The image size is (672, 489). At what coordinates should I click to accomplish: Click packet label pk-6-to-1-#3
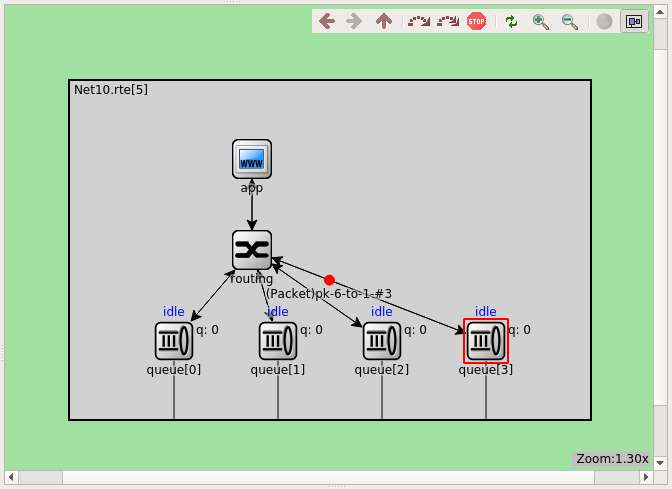click(x=329, y=294)
